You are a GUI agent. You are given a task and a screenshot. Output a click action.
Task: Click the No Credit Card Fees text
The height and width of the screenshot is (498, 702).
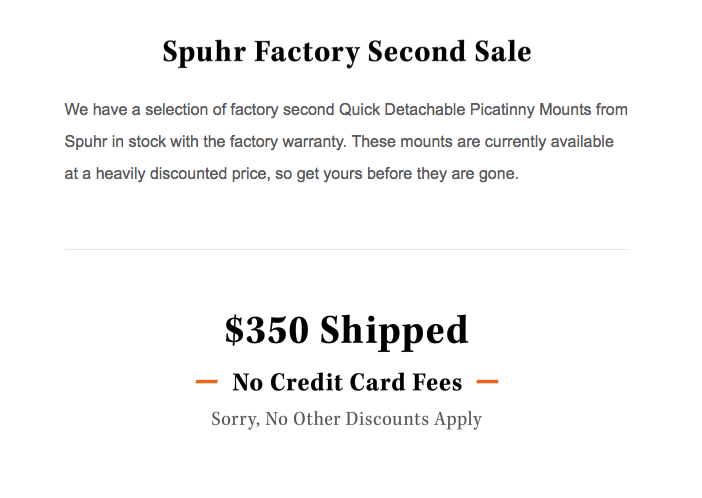(347, 382)
